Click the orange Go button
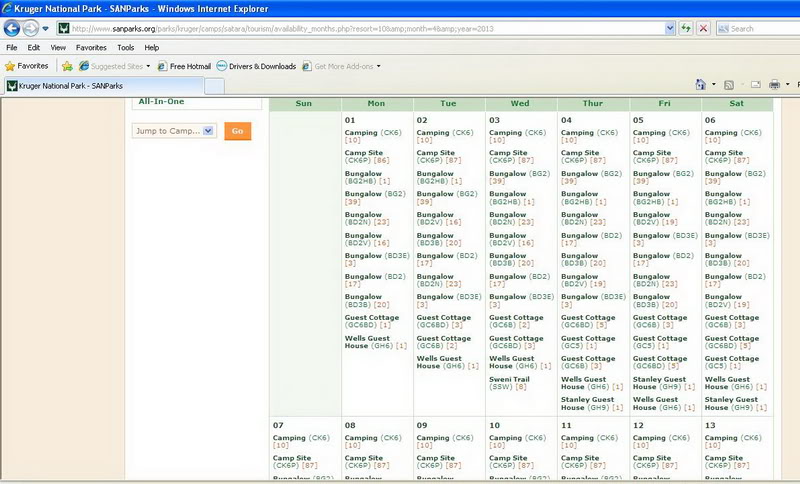The width and height of the screenshot is (800, 484). [x=238, y=131]
